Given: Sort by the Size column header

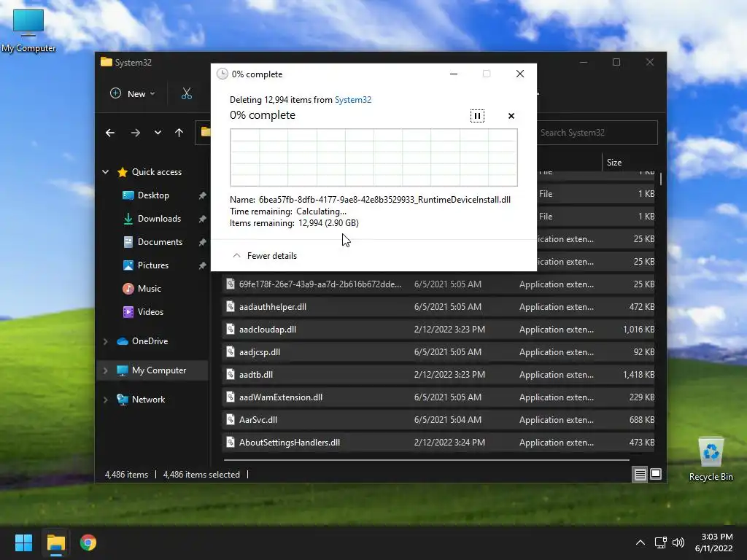Looking at the screenshot, I should point(614,163).
